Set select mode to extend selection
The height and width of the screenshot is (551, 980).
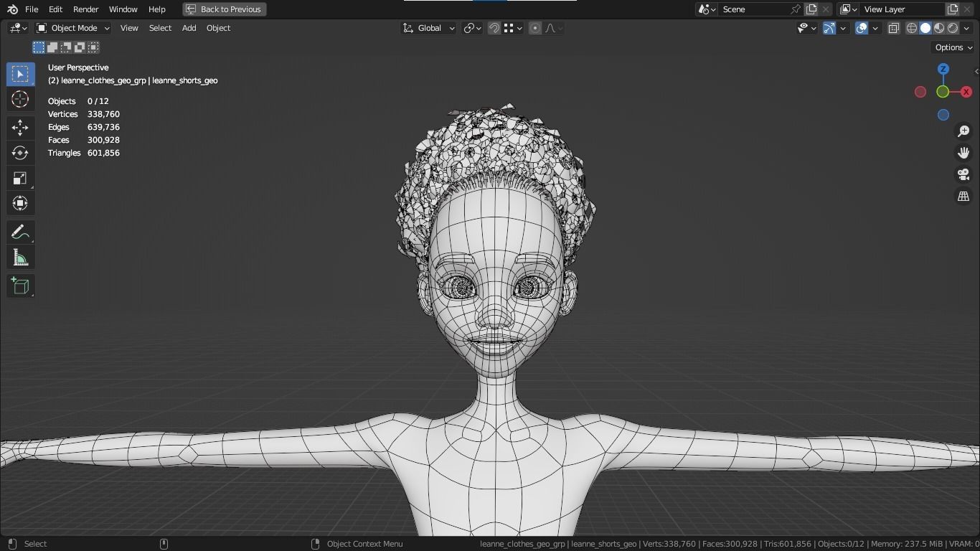coord(52,47)
